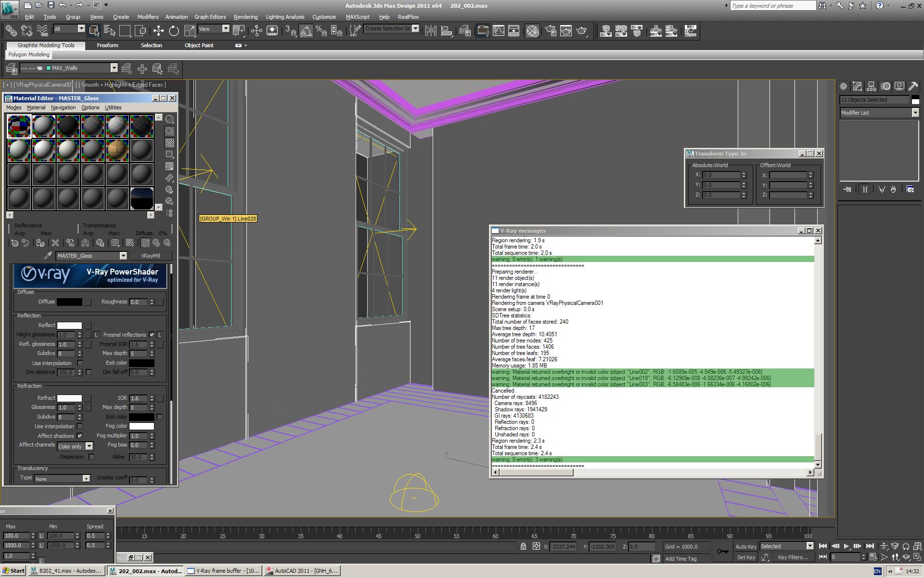The height and width of the screenshot is (578, 924).
Task: Click the Set Key button
Action: click(745, 557)
